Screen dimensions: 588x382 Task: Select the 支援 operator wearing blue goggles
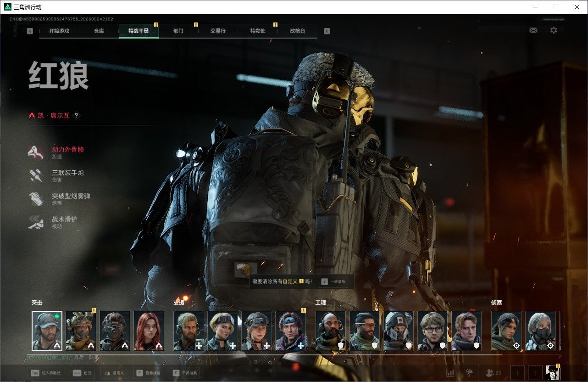click(290, 331)
